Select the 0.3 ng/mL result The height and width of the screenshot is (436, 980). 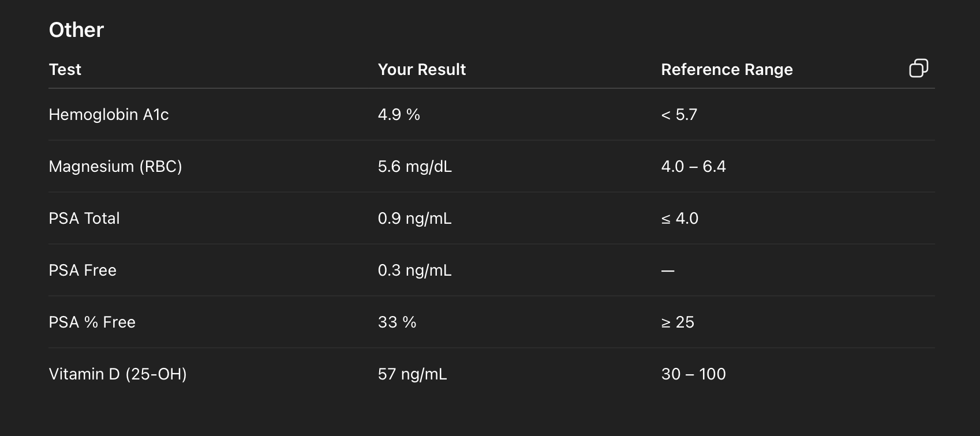414,270
